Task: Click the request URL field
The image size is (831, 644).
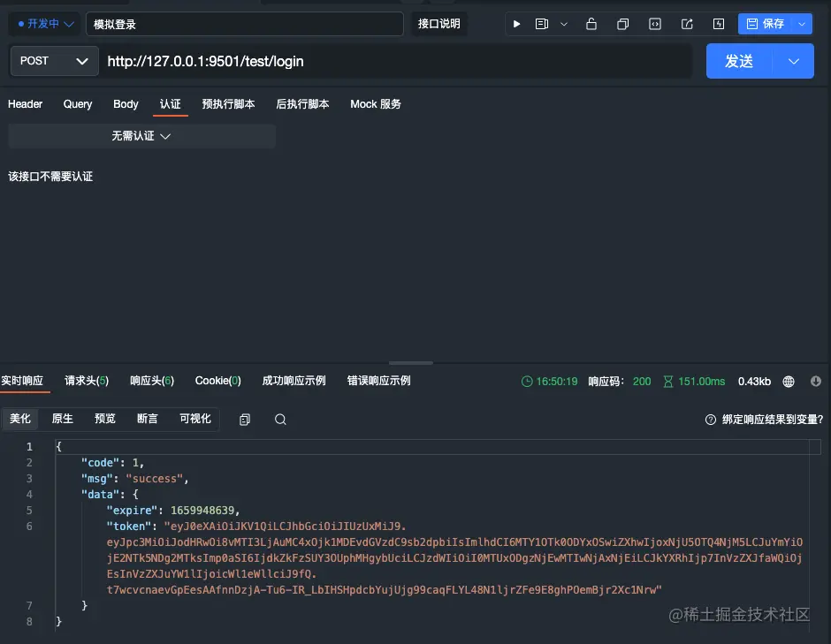Action: (395, 62)
